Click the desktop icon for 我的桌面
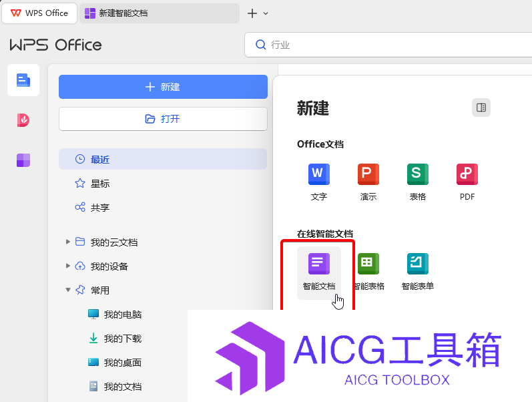 coord(93,363)
